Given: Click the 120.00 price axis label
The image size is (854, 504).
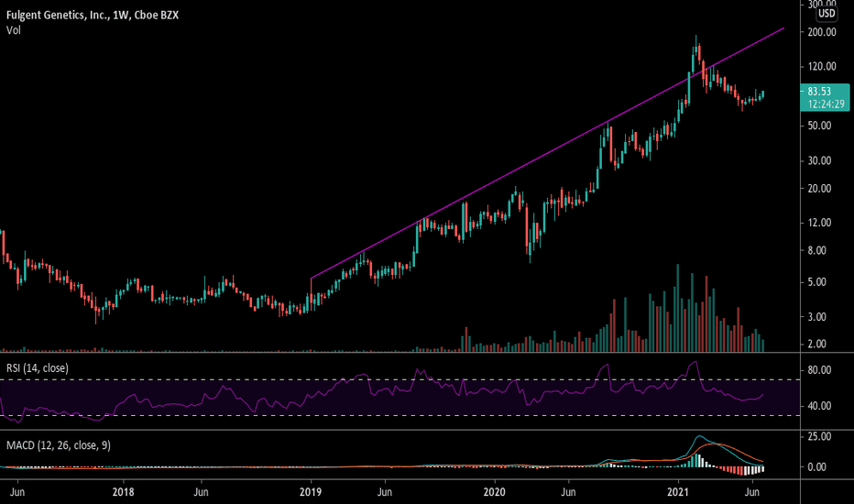Looking at the screenshot, I should coord(822,67).
